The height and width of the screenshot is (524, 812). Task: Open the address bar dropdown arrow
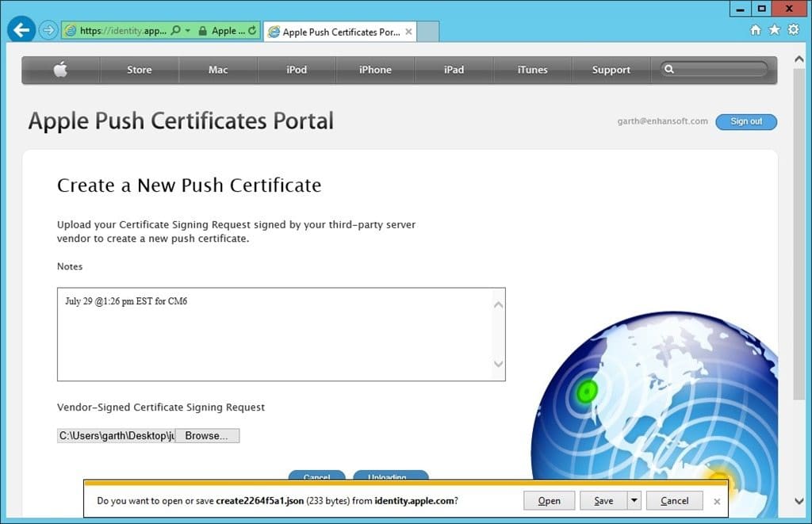pyautogui.click(x=187, y=31)
